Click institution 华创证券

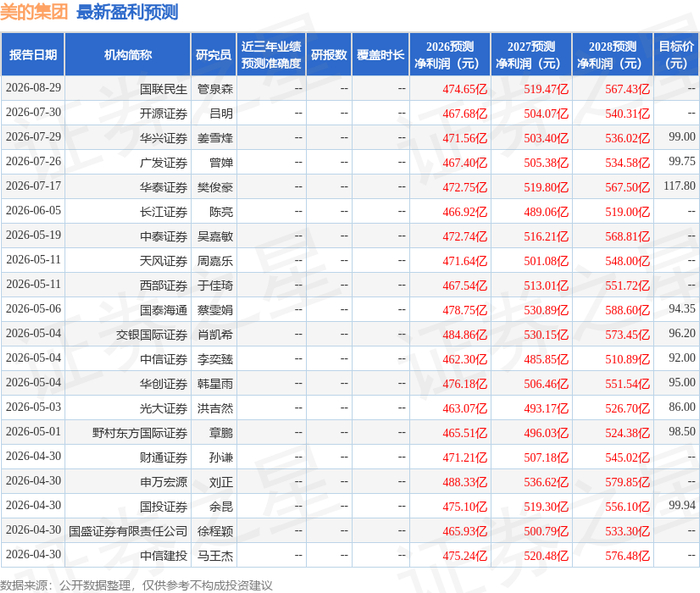tap(163, 384)
